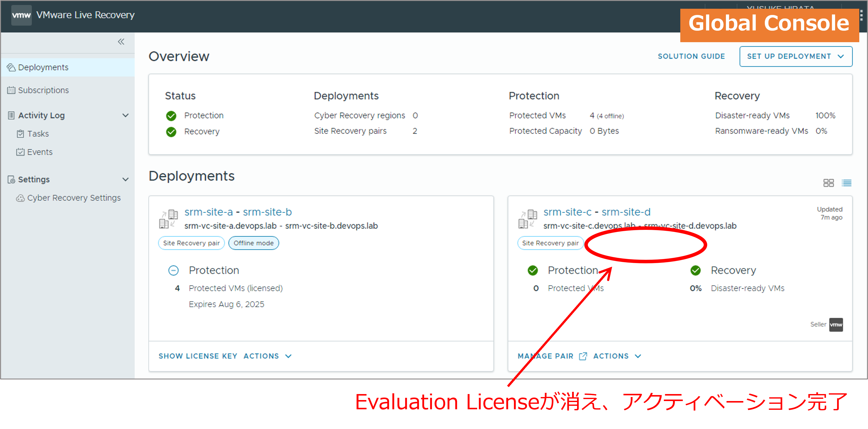868x429 pixels.
Task: Open the Set Up Deployment dropdown
Action: pos(796,56)
